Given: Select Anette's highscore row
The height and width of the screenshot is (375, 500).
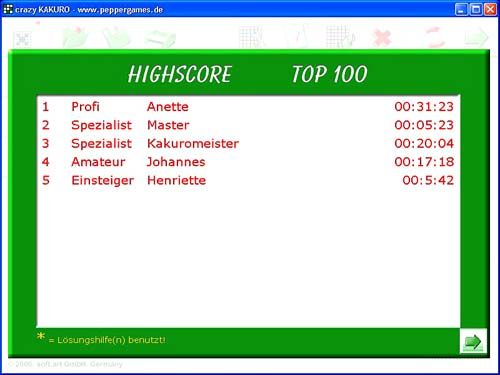Looking at the screenshot, I should click(248, 107).
